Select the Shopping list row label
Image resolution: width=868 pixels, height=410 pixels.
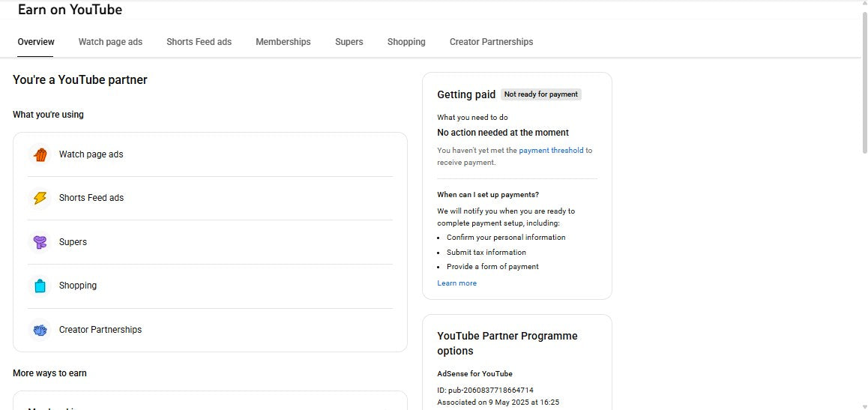tap(77, 286)
